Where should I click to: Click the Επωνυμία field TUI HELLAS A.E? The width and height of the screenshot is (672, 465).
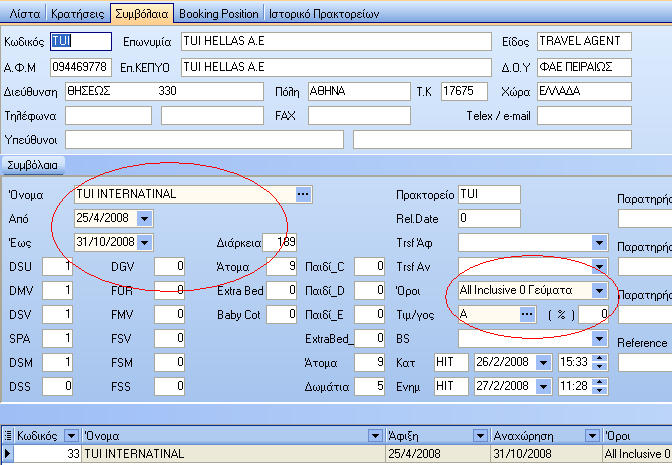click(336, 42)
